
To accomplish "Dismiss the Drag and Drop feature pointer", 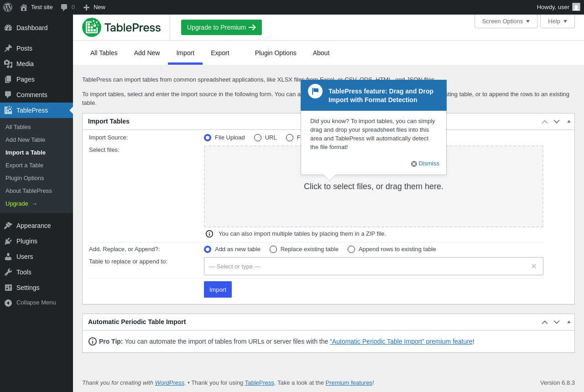I will pyautogui.click(x=425, y=164).
